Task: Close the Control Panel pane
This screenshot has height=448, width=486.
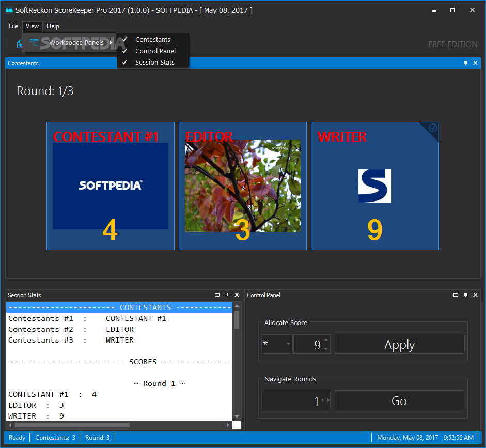Action: 475,295
